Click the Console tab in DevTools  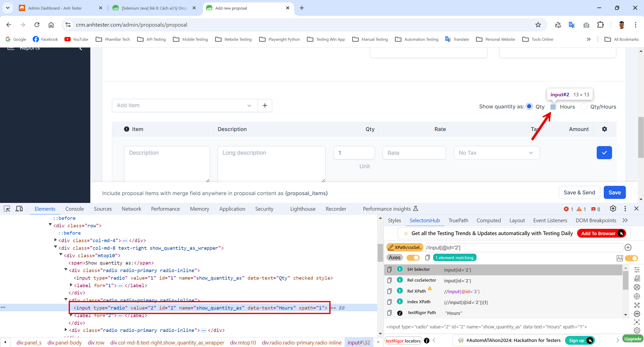point(74,209)
